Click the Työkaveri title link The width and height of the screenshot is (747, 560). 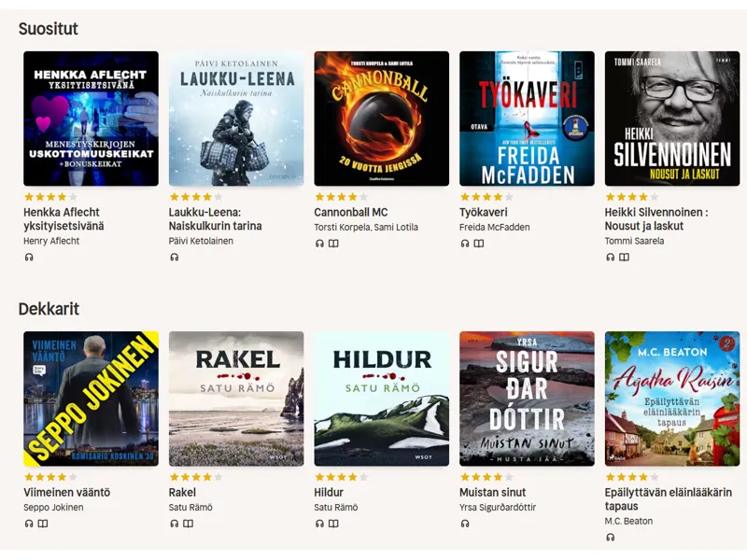pyautogui.click(x=484, y=213)
